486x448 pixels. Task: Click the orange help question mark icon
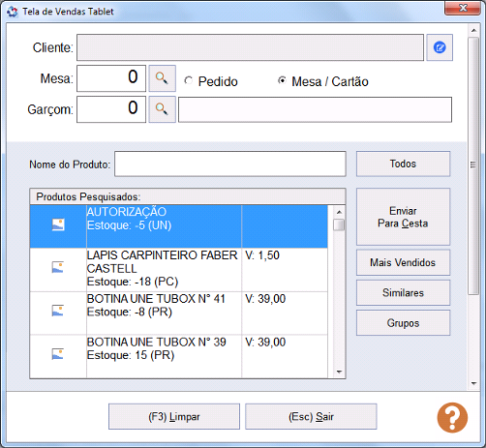(452, 417)
